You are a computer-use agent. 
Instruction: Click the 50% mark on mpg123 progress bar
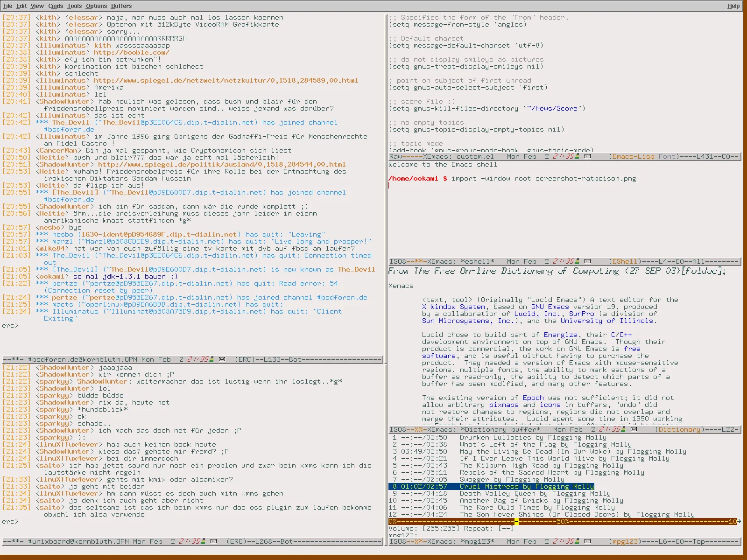563,522
